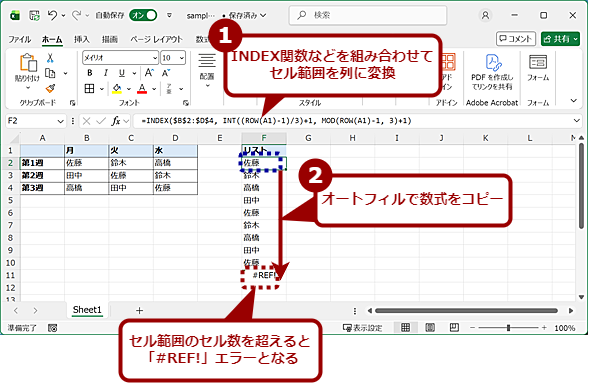Click the search box in title bar
Image resolution: width=589 pixels, height=383 pixels.
point(368,15)
